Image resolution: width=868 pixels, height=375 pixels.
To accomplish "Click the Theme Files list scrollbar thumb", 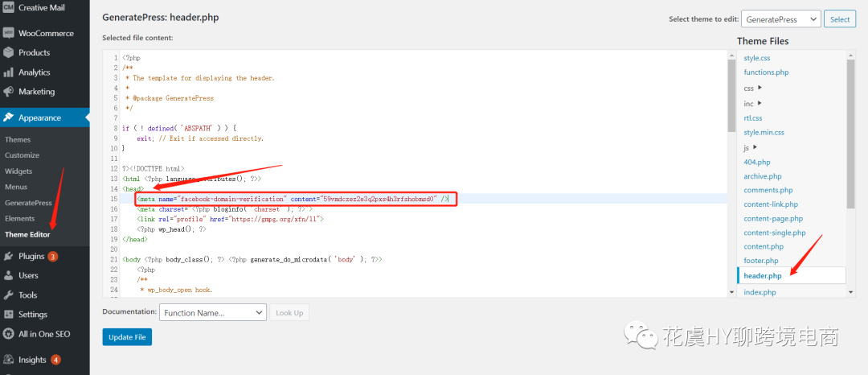I will 851,134.
